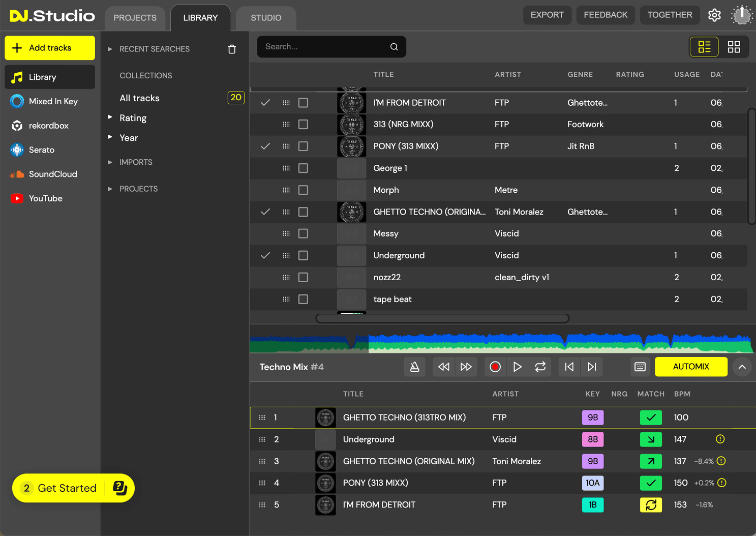
Task: Toggle the loop playback icon
Action: pyautogui.click(x=540, y=367)
